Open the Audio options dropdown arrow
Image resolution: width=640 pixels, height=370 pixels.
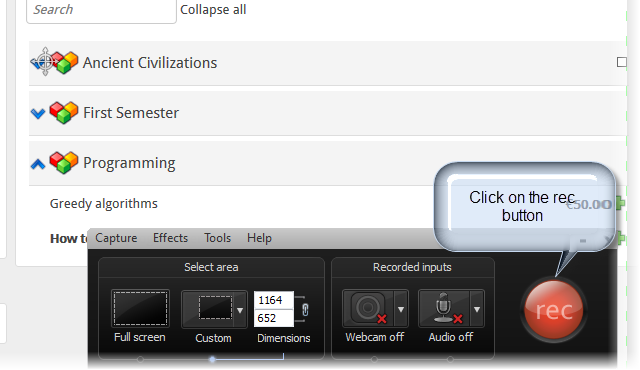477,309
